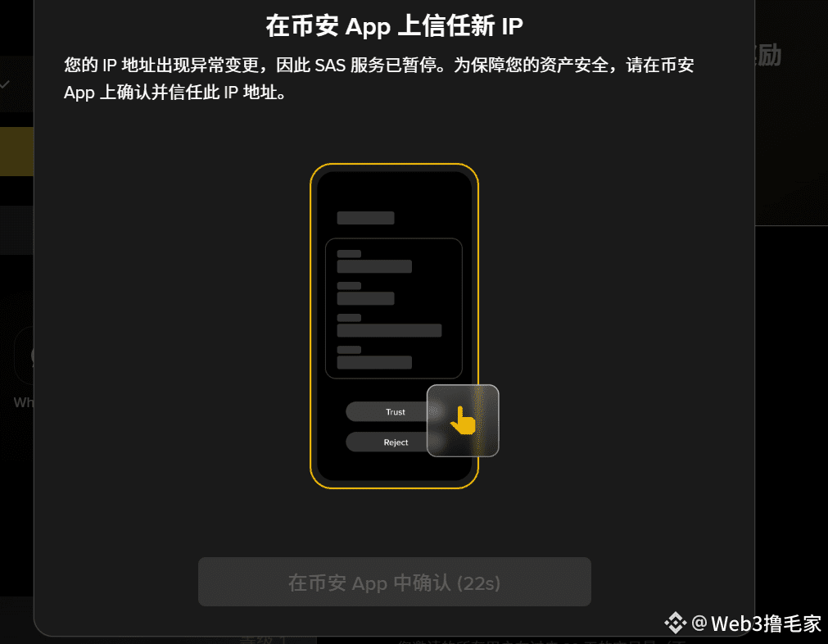Screen dimensions: 828x644
Task: Click the partially hidden circular icon above Wh
Action: coord(24,356)
